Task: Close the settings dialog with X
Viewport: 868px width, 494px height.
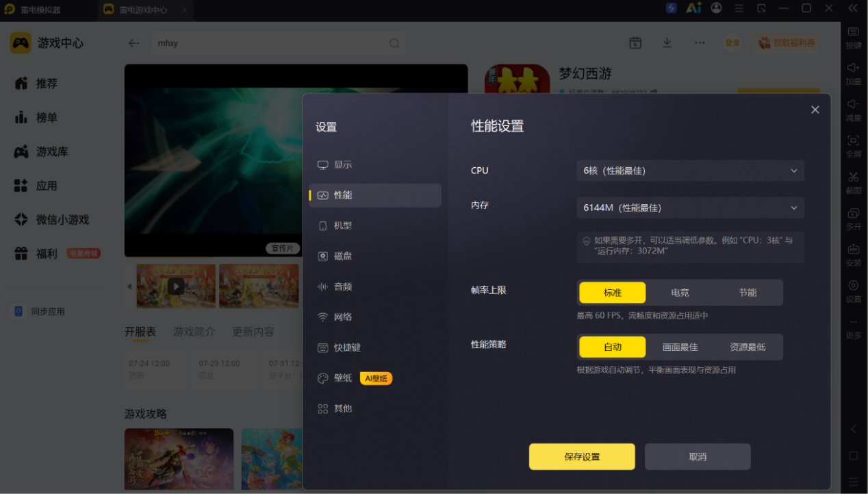Action: click(815, 110)
